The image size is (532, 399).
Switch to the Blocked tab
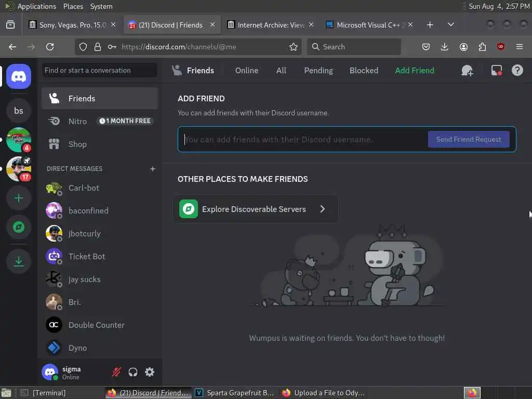coord(364,71)
